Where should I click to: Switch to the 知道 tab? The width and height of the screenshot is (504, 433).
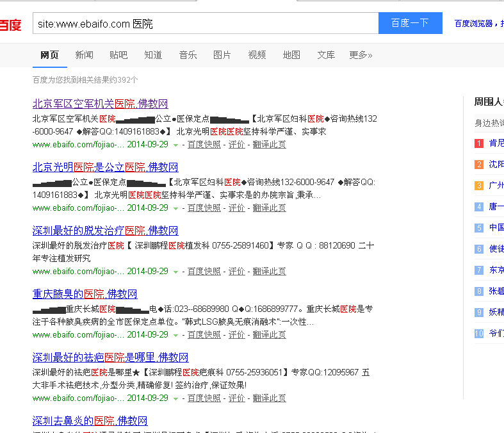[x=153, y=55]
